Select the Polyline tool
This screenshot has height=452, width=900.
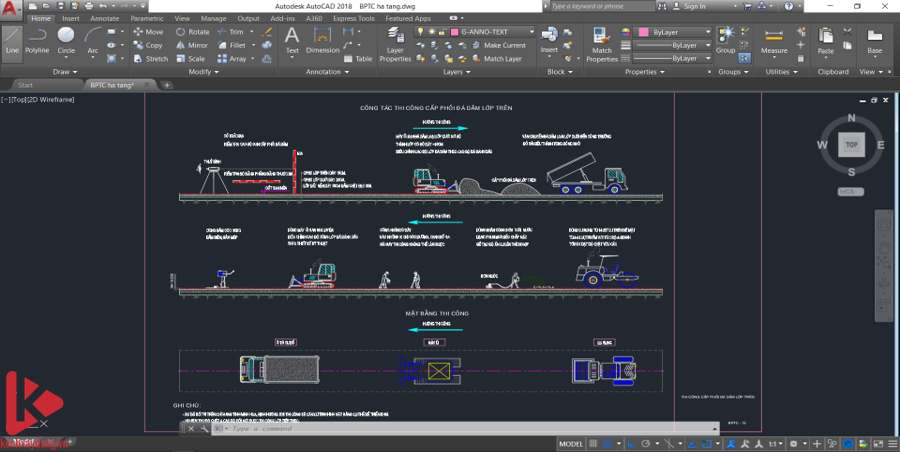[37, 40]
